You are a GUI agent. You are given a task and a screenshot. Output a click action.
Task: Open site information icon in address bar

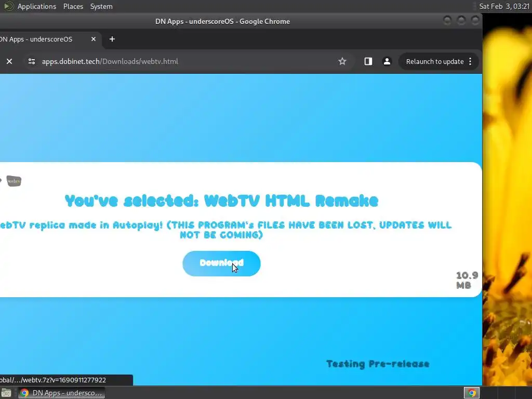coord(32,61)
